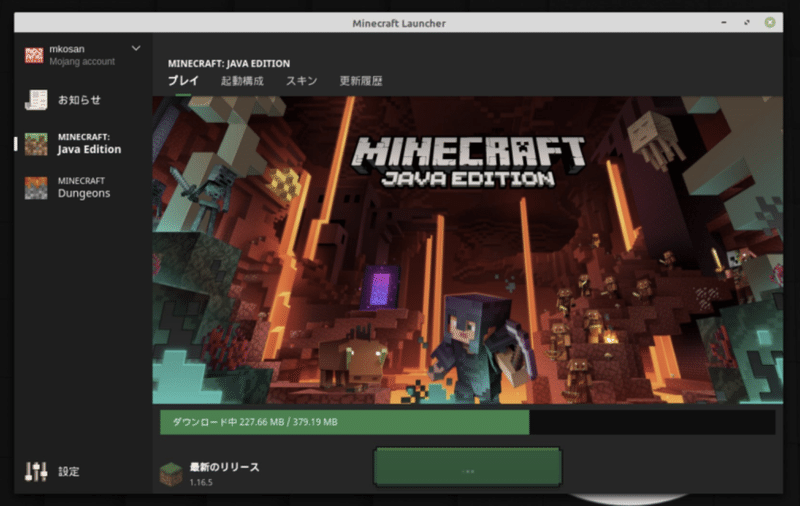This screenshot has width=800, height=506.
Task: Click the download progress bar
Action: click(x=467, y=422)
